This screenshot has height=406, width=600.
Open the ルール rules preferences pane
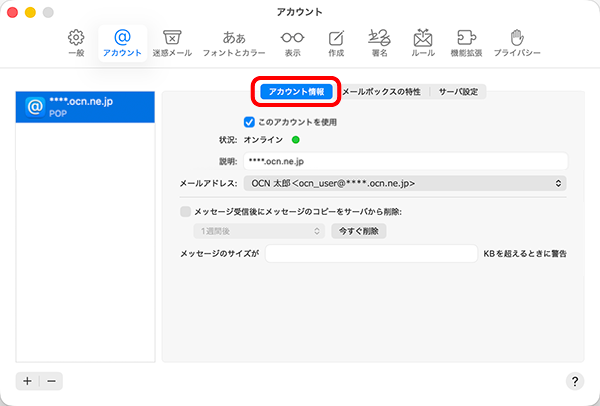[423, 41]
